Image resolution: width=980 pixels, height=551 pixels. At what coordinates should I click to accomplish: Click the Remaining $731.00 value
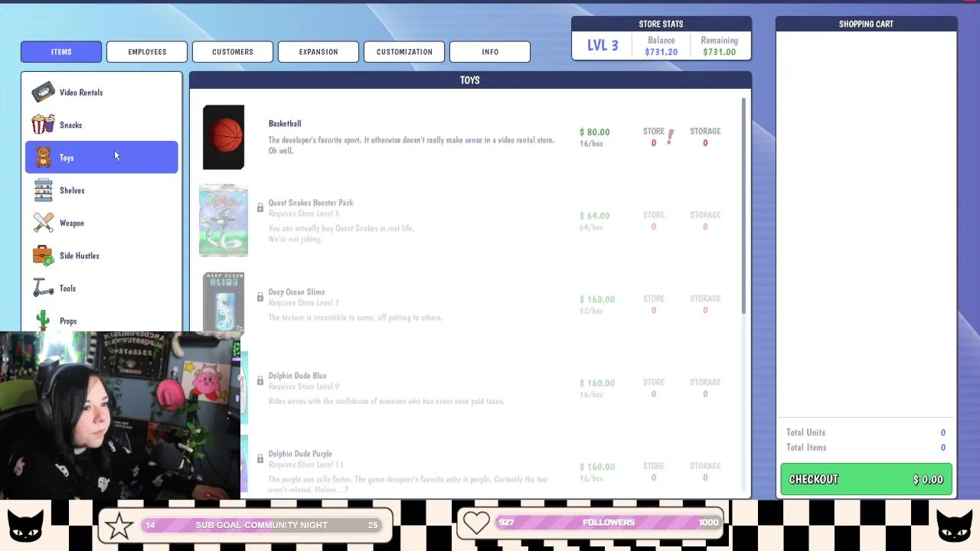pyautogui.click(x=719, y=52)
